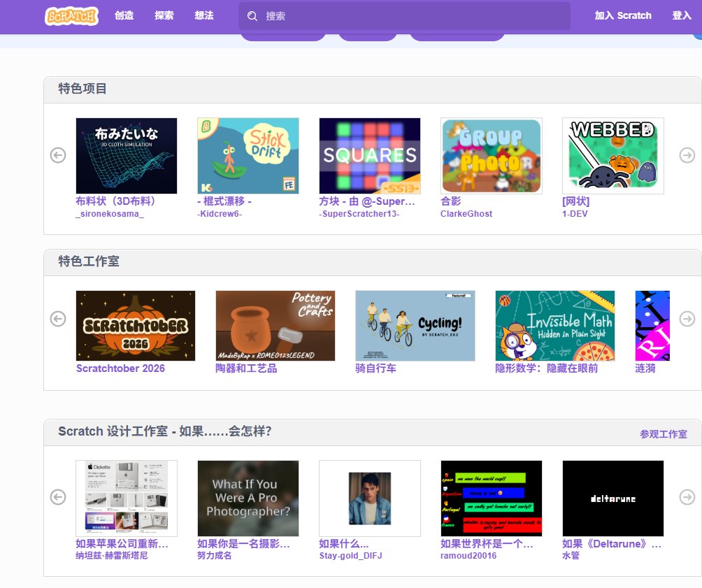Open the Invisible Math studio thumbnail
Image resolution: width=702 pixels, height=588 pixels.
tap(555, 326)
